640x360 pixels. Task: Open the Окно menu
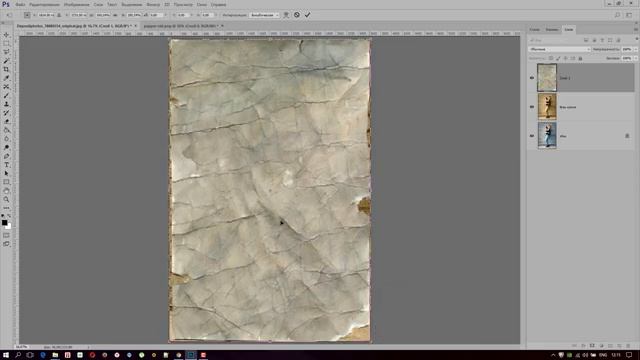[202, 4]
